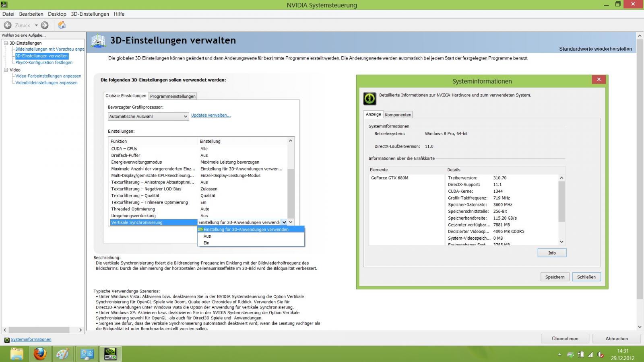Image resolution: width=644 pixels, height=362 pixels.
Task: Click the NVIDIA app icon in the title bar
Action: click(4, 5)
